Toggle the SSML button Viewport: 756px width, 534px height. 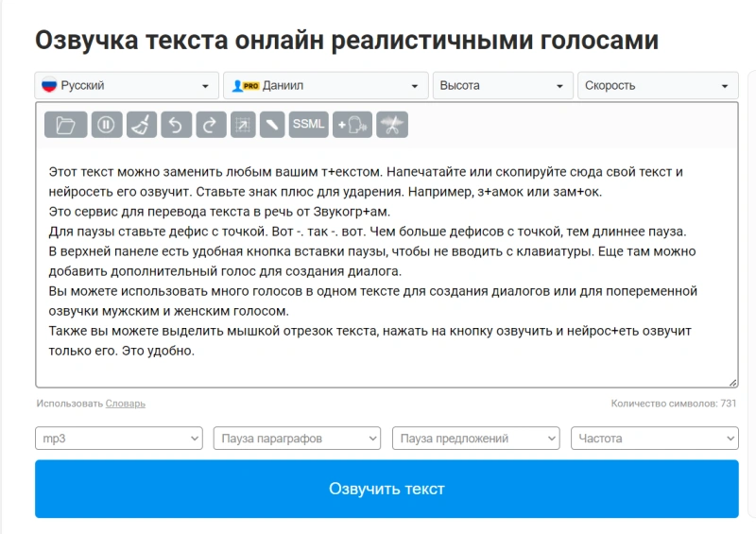coord(309,125)
